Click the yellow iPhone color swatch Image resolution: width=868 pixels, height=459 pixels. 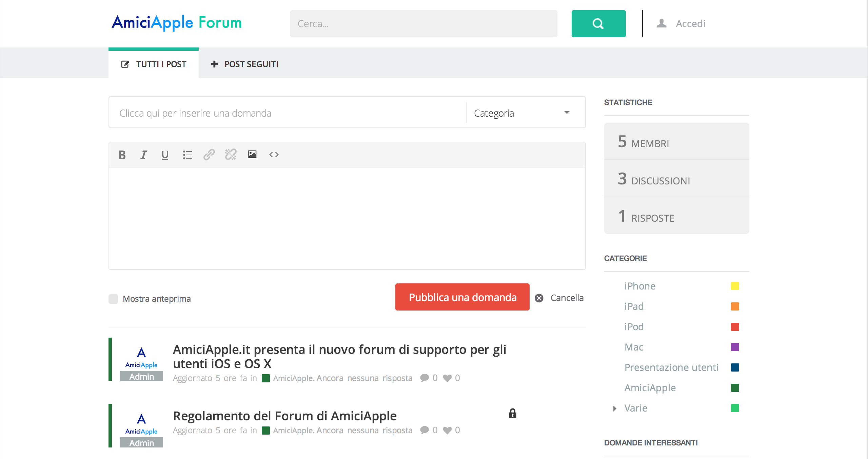(x=735, y=286)
